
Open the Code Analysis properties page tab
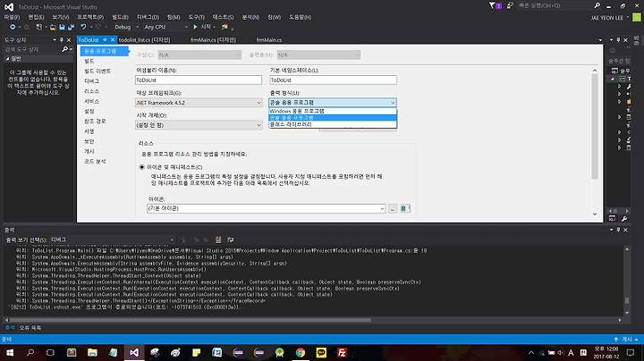coord(95,162)
